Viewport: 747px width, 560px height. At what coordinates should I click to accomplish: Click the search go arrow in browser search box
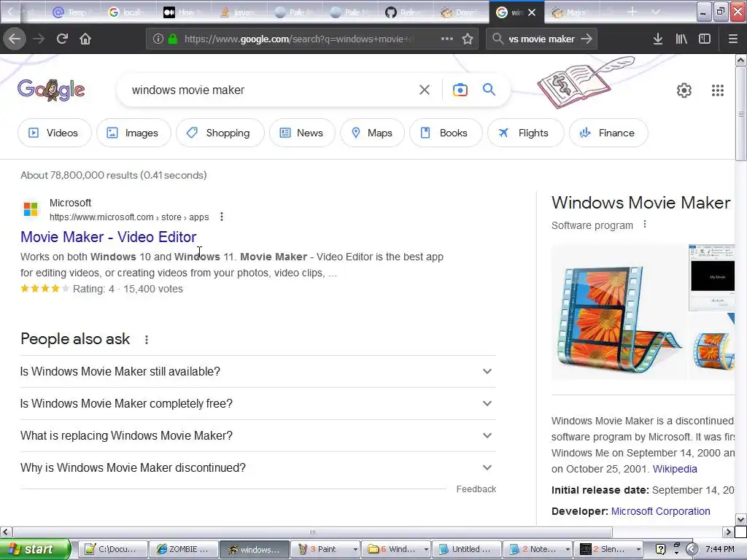(x=587, y=39)
